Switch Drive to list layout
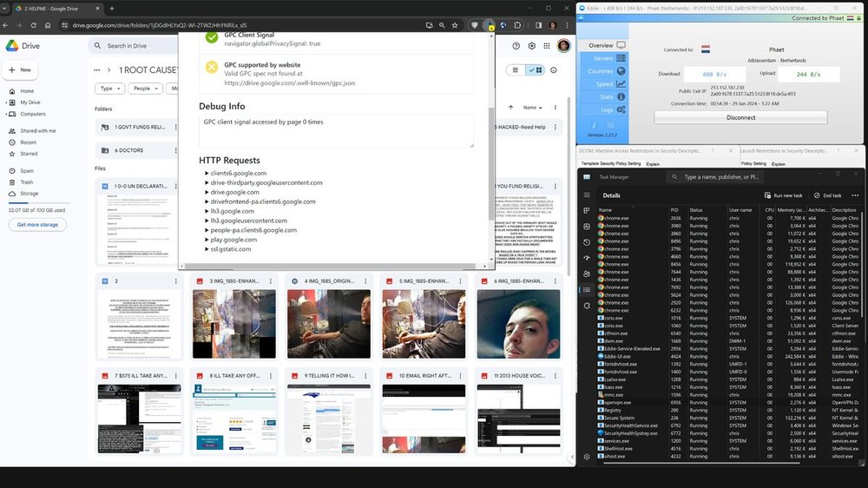Viewport: 868px width, 488px height. 516,69
